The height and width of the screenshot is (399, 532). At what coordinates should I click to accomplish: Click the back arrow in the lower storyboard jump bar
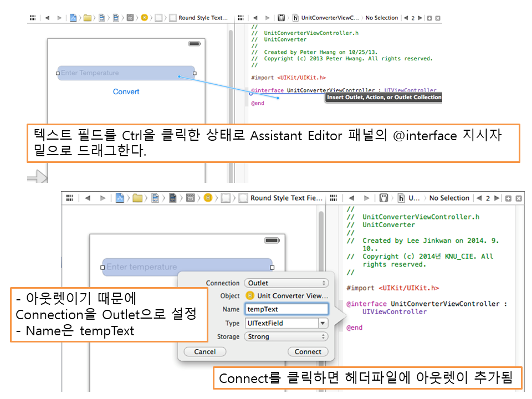tap(88, 198)
